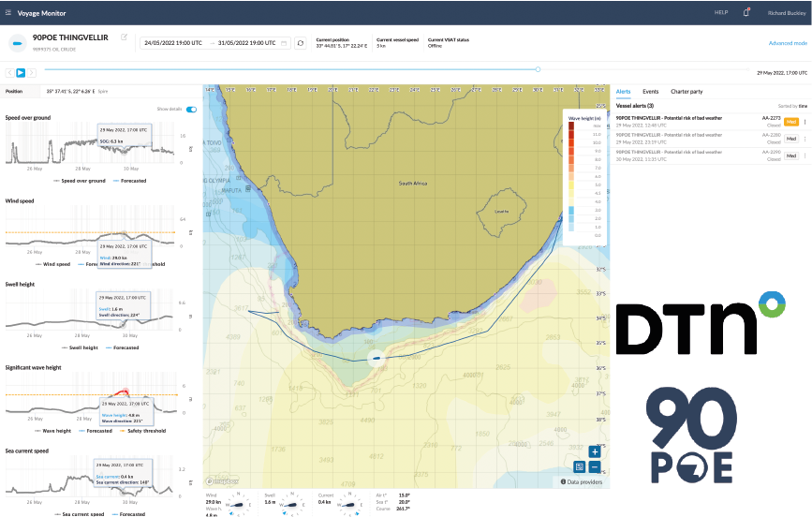Click the Med badge on AA-2290

tap(791, 155)
